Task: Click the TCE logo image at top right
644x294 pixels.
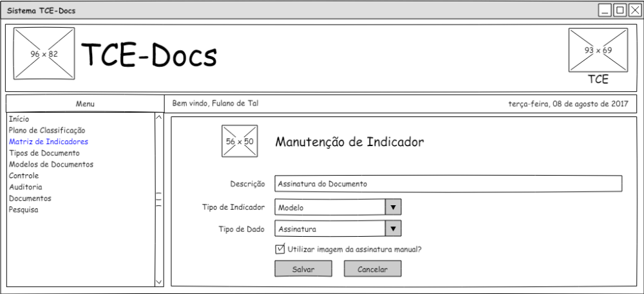Action: tap(598, 50)
